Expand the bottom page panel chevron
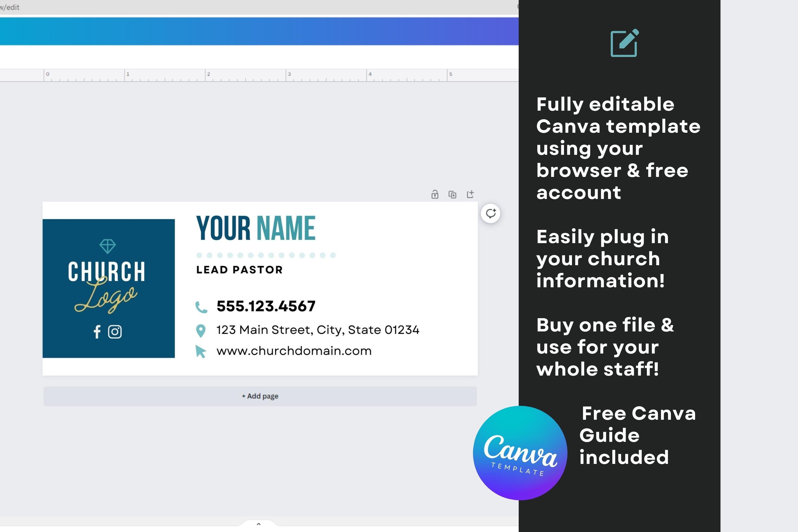 (x=259, y=524)
